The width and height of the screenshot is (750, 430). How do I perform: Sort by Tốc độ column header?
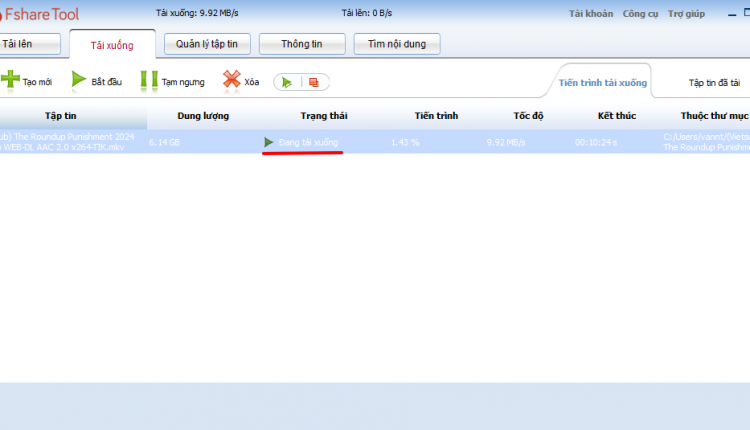coord(528,116)
